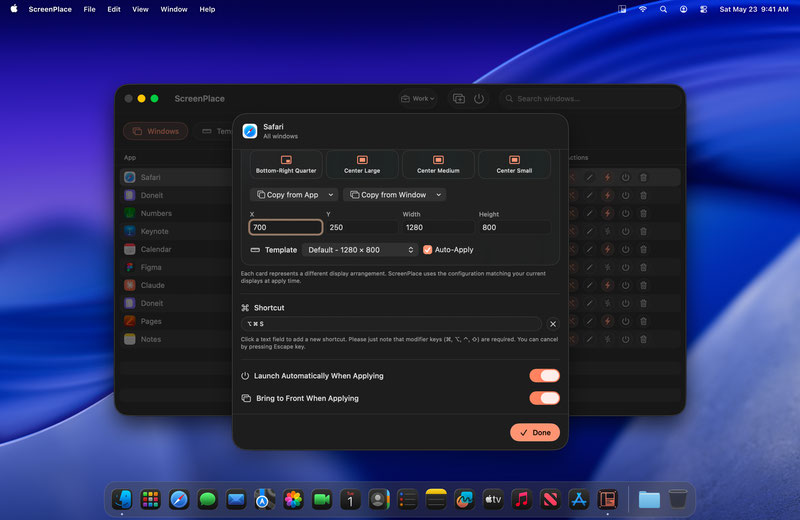Click the trash icon in the Numbers row
Viewport: 800px width, 520px height.
coord(643,213)
